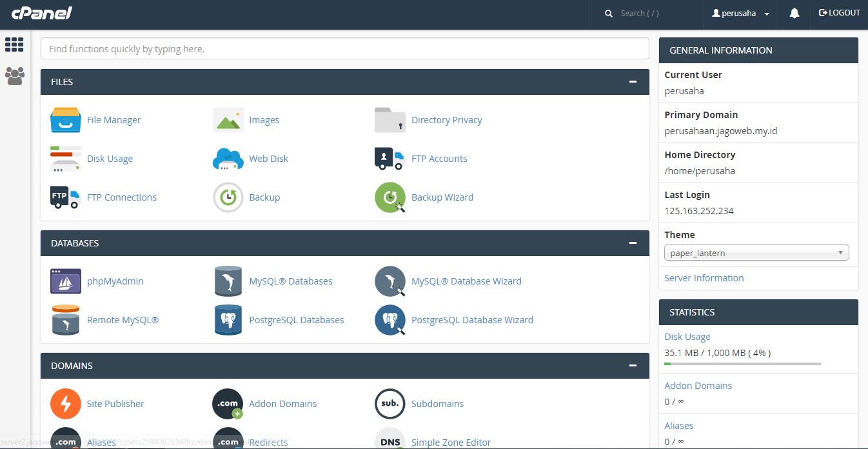Click the PostgreSQL Database Wizard icon

(390, 320)
